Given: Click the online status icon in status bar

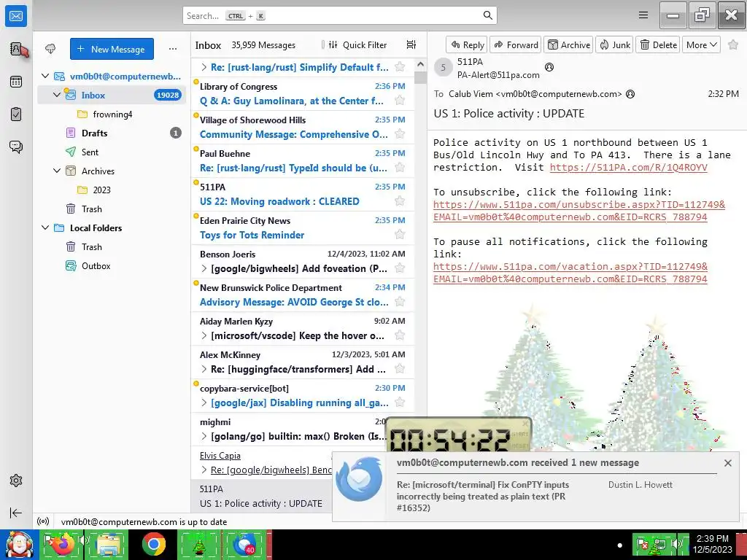Looking at the screenshot, I should (43, 521).
